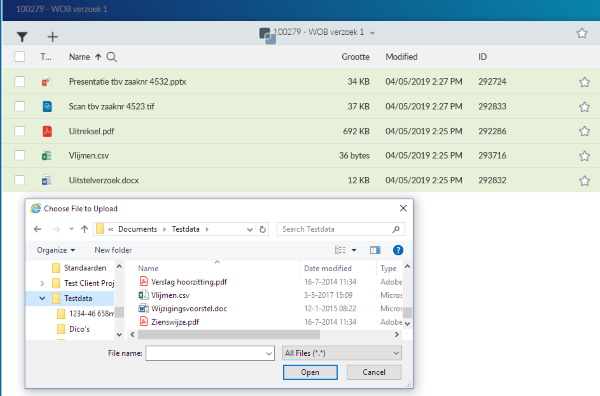
Task: Click New folder in dialog toolbar
Action: coord(113,250)
